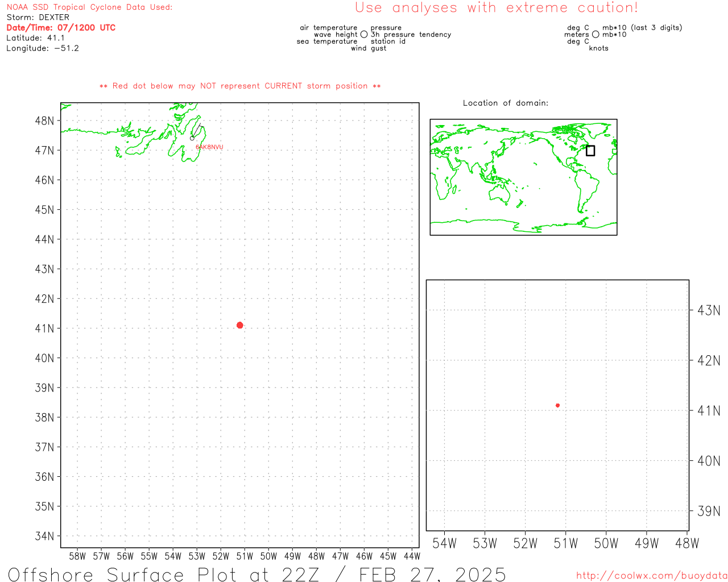Click the 41N latitude label on main map
This screenshot has height=582, width=728.
click(45, 328)
